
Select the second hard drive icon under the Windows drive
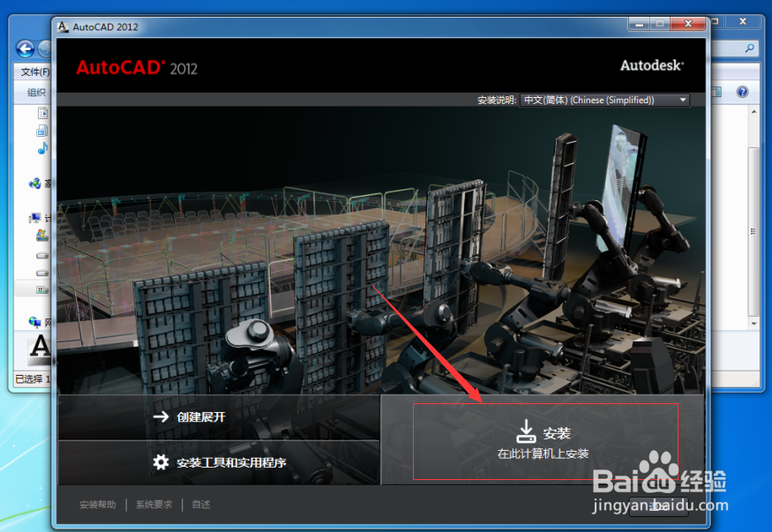click(43, 256)
